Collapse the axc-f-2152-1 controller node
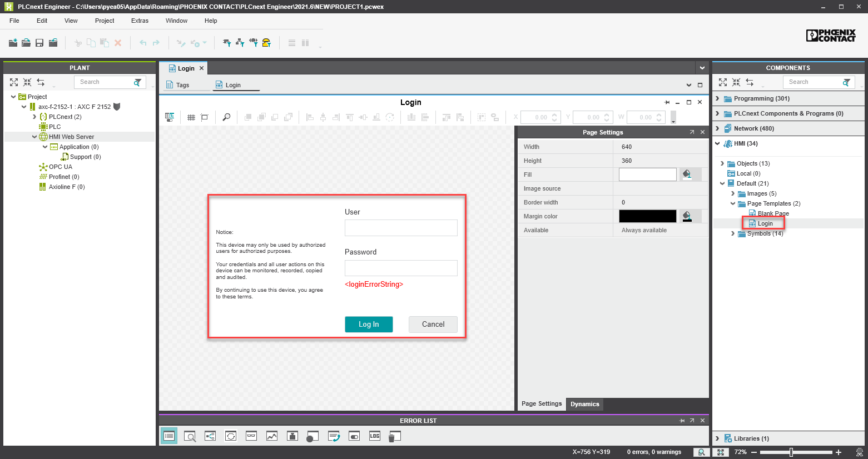 pyautogui.click(x=24, y=107)
